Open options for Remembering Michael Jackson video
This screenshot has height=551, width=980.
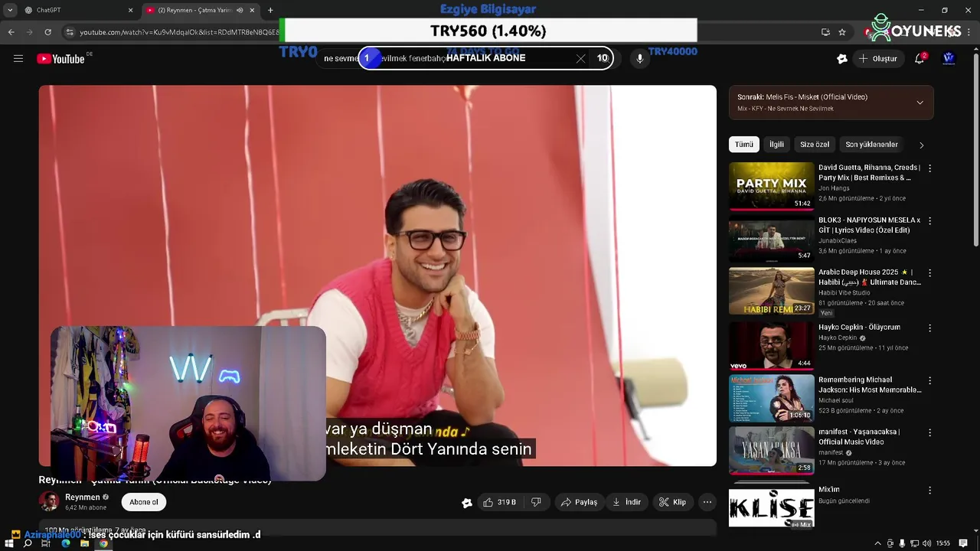(x=929, y=380)
